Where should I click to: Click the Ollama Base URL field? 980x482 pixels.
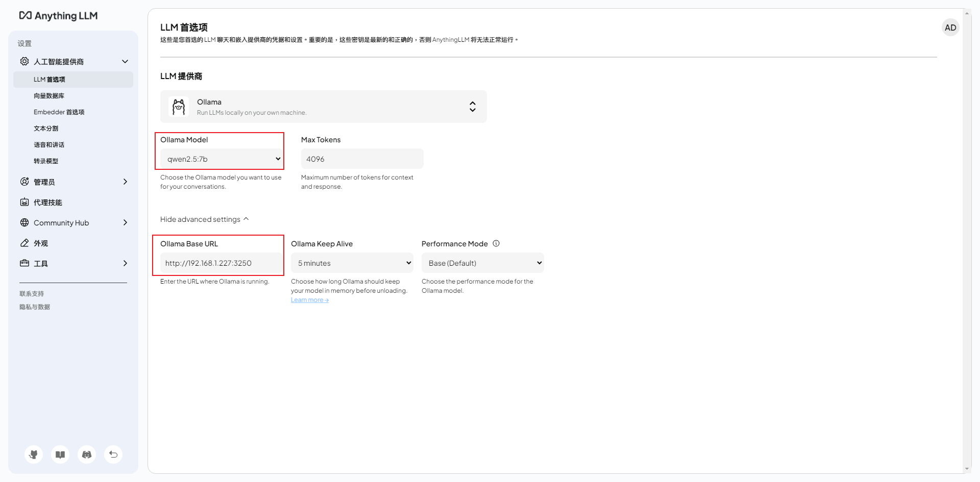[x=222, y=263]
